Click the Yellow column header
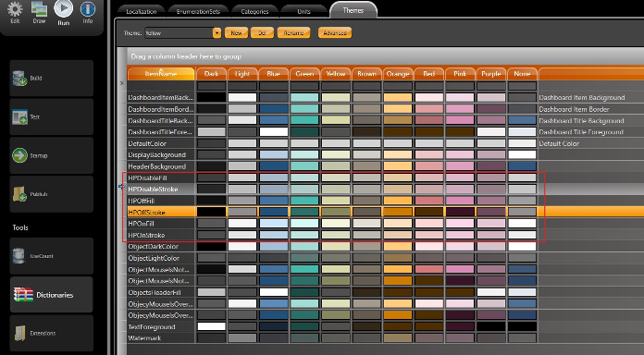The width and height of the screenshot is (644, 355). (x=336, y=74)
